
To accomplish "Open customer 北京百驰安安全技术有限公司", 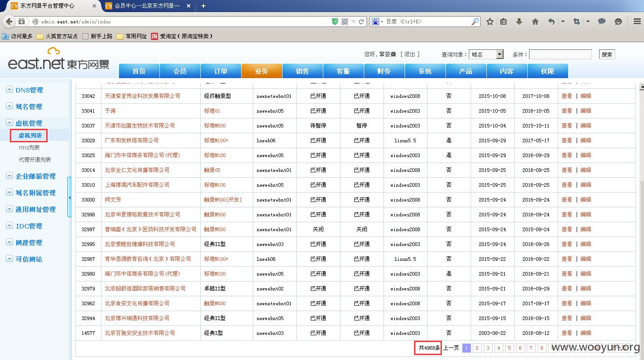I will (140, 333).
